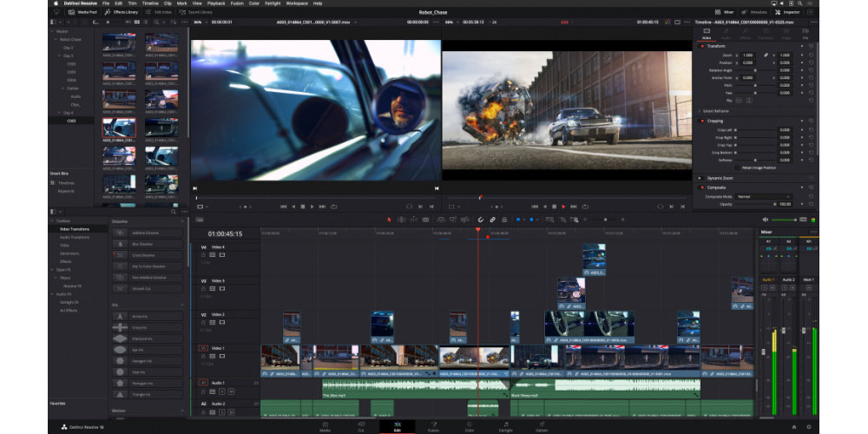Select the timeline arrow Selection tool
The image size is (868, 434).
click(389, 220)
